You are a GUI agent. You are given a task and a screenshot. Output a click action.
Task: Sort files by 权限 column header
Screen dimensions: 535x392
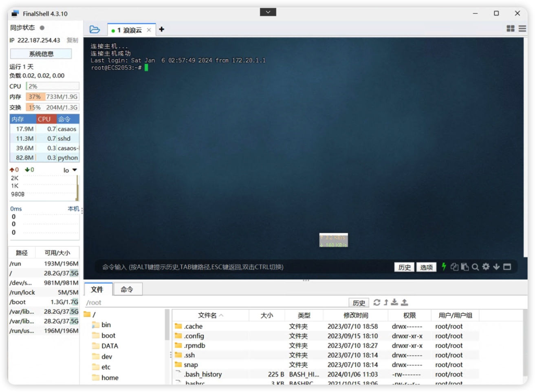(410, 315)
